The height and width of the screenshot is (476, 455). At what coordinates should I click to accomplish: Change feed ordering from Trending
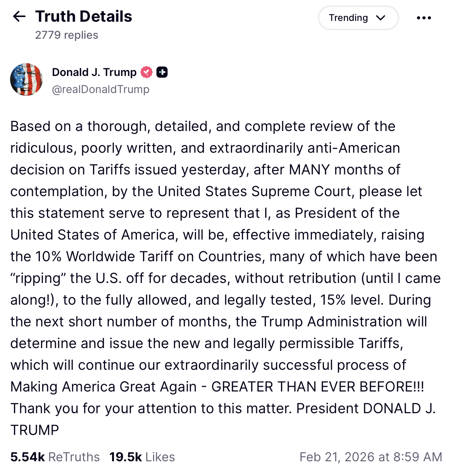[x=358, y=18]
